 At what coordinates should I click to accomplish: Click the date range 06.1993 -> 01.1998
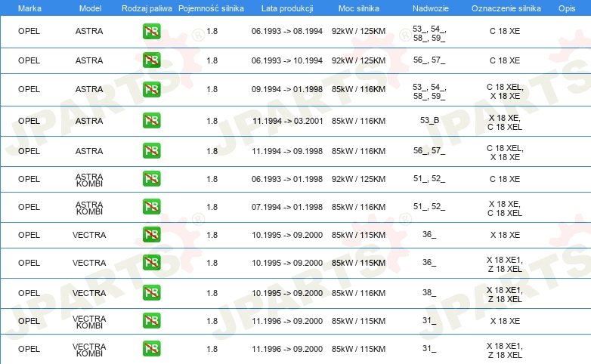[x=287, y=179]
